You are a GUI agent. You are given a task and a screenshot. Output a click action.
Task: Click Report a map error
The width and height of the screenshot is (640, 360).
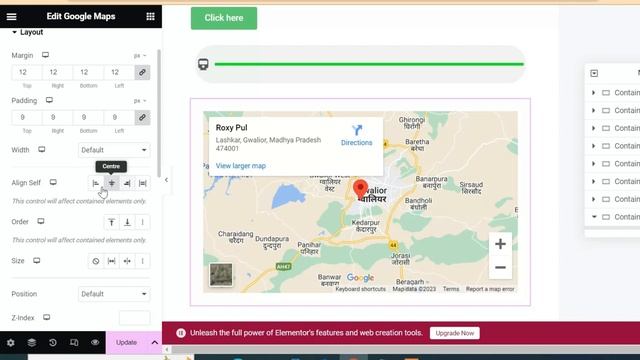(490, 289)
